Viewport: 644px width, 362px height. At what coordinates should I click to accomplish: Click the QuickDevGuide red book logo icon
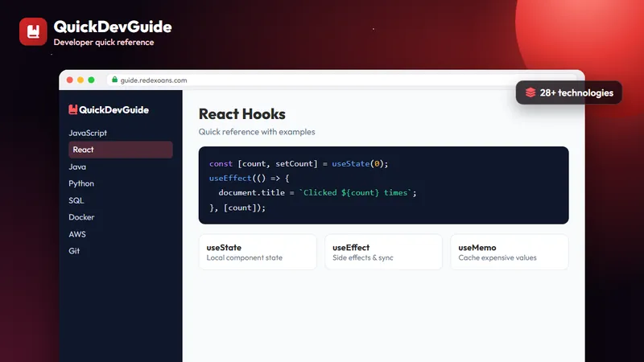click(33, 31)
